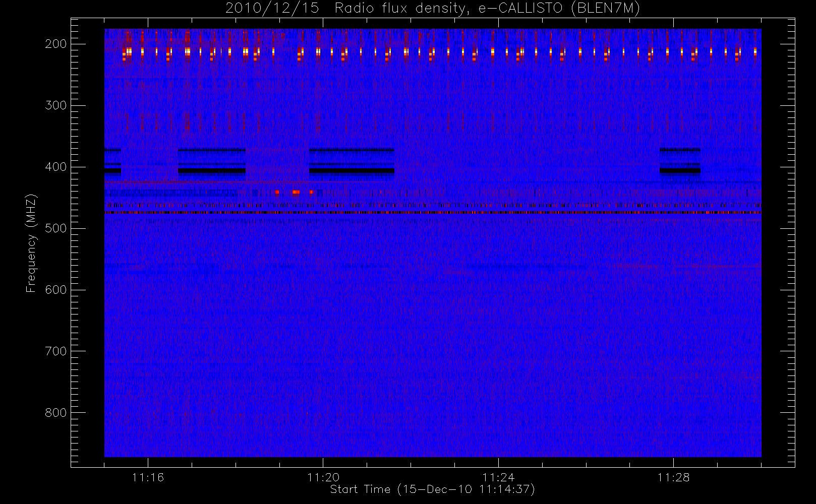The width and height of the screenshot is (816, 504).
Task: Click the 200 frequency tick label
Action: [x=56, y=44]
